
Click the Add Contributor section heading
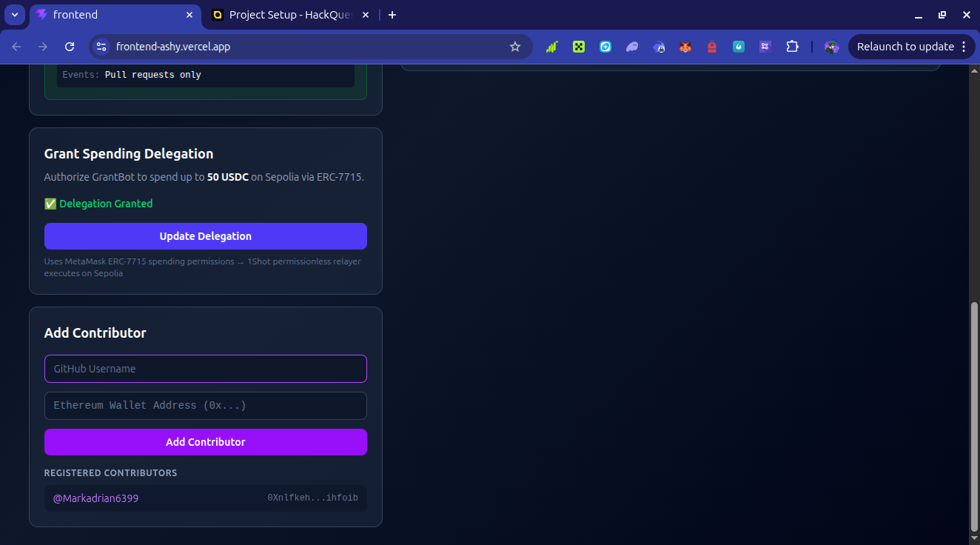[95, 333]
